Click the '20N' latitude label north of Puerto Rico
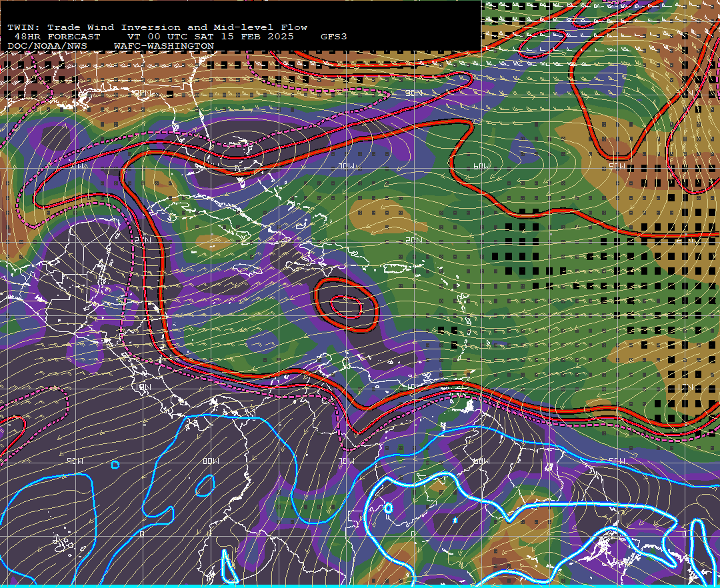720x588 pixels. 414,241
